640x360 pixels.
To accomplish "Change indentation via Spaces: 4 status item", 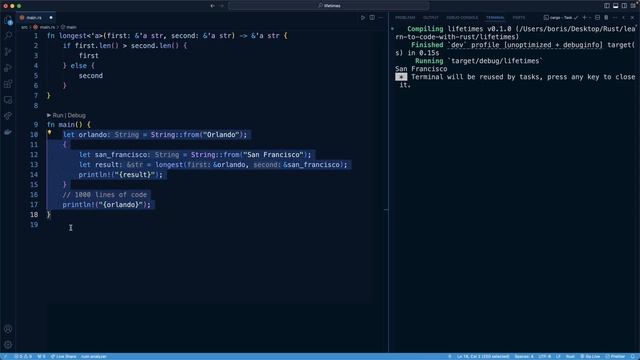I will pos(524,356).
